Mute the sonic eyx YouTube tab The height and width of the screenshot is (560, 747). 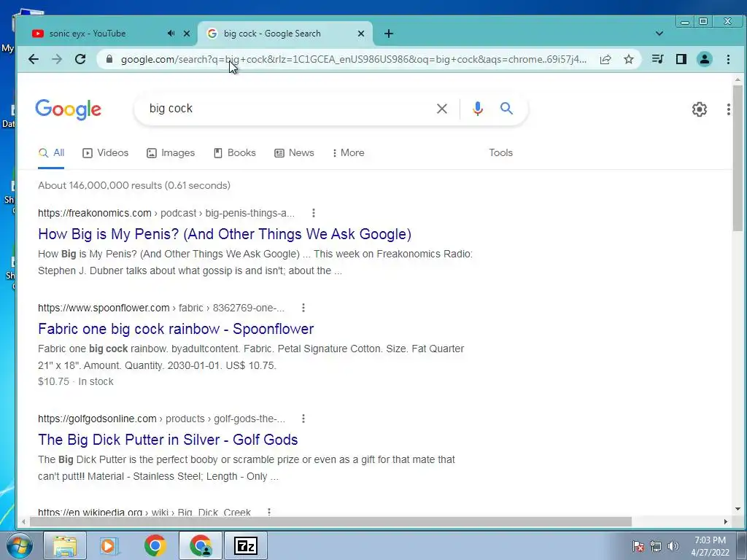coord(171,34)
